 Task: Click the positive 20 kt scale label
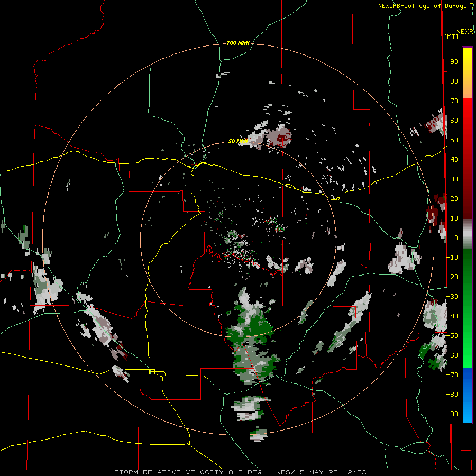(454, 198)
